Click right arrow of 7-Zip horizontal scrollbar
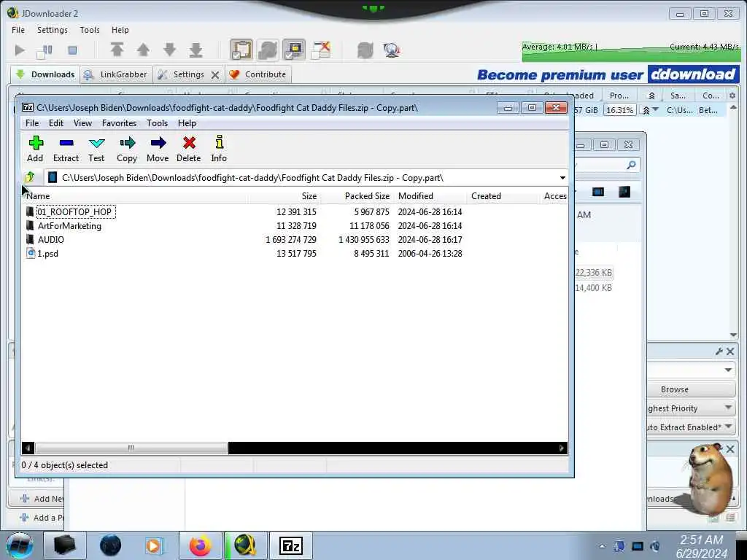The height and width of the screenshot is (560, 747). (562, 448)
